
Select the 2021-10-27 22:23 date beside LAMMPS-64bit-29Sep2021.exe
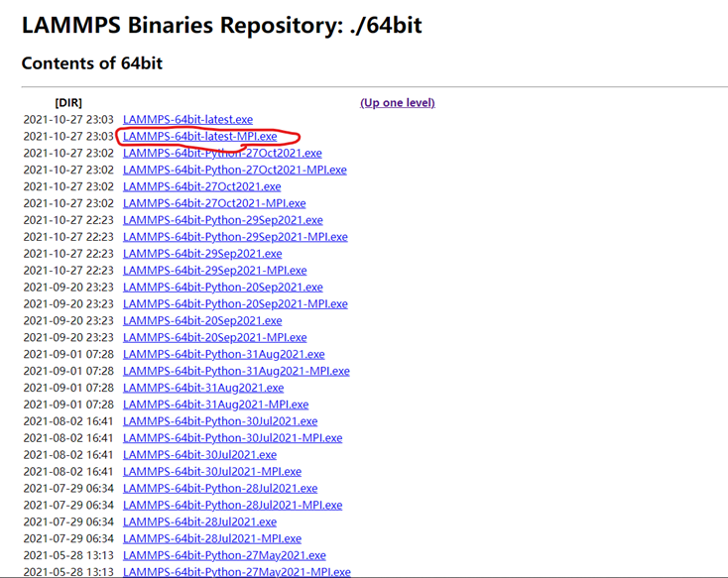[x=68, y=253]
